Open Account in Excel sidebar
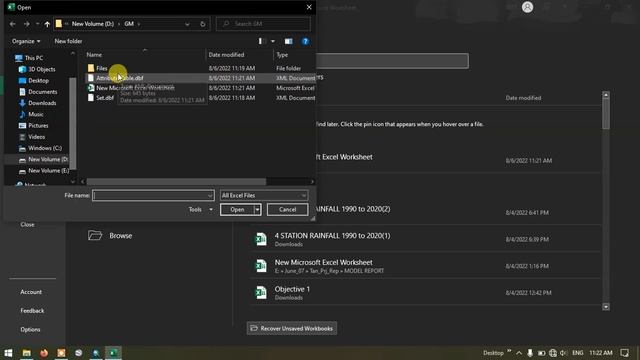This screenshot has width=640, height=360. click(x=31, y=292)
